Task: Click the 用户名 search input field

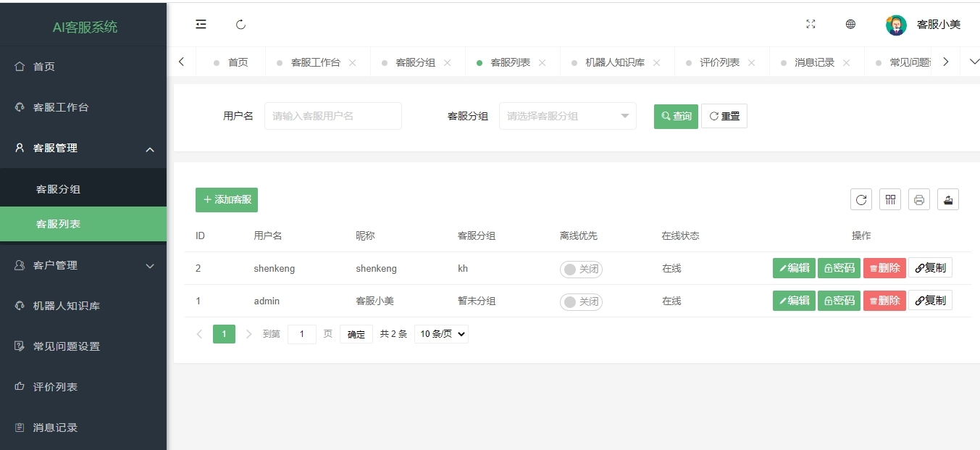Action: [x=332, y=116]
